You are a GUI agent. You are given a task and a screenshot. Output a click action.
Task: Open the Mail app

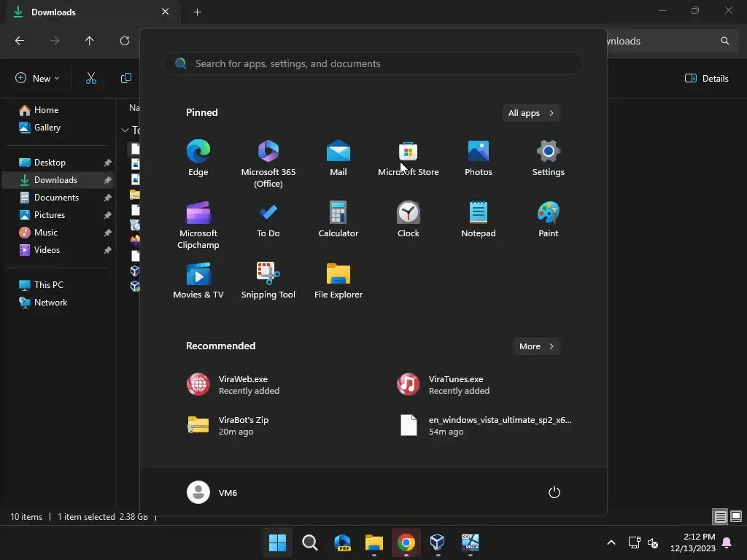(338, 158)
